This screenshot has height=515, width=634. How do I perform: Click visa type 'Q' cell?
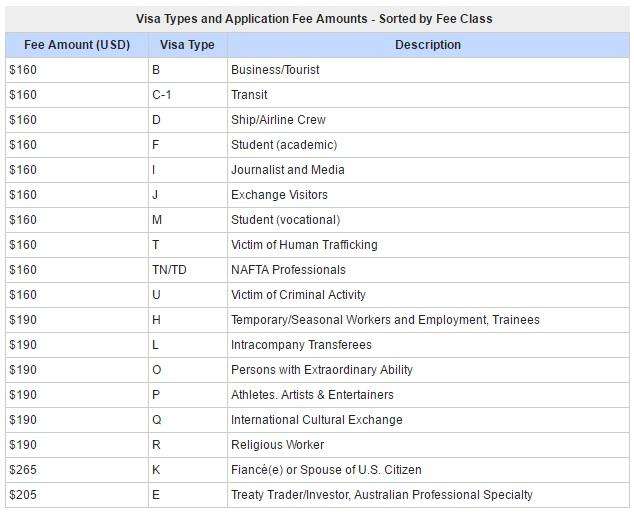point(188,420)
